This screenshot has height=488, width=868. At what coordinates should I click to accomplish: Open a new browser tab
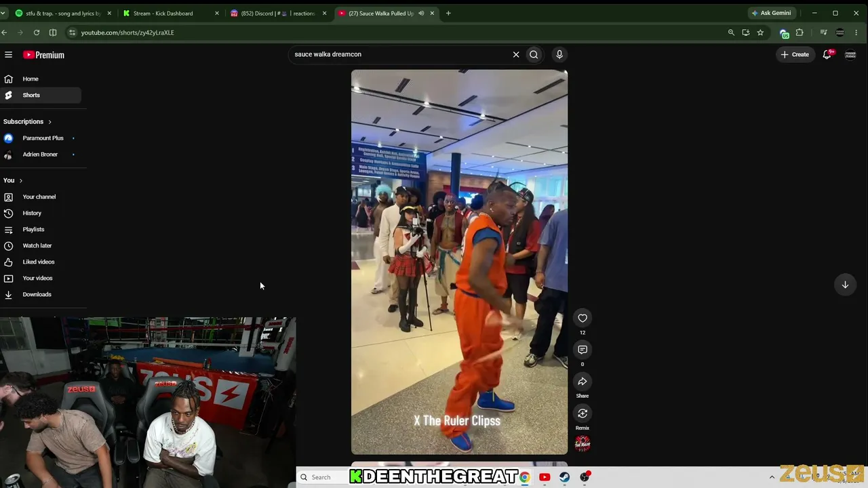[x=448, y=13]
